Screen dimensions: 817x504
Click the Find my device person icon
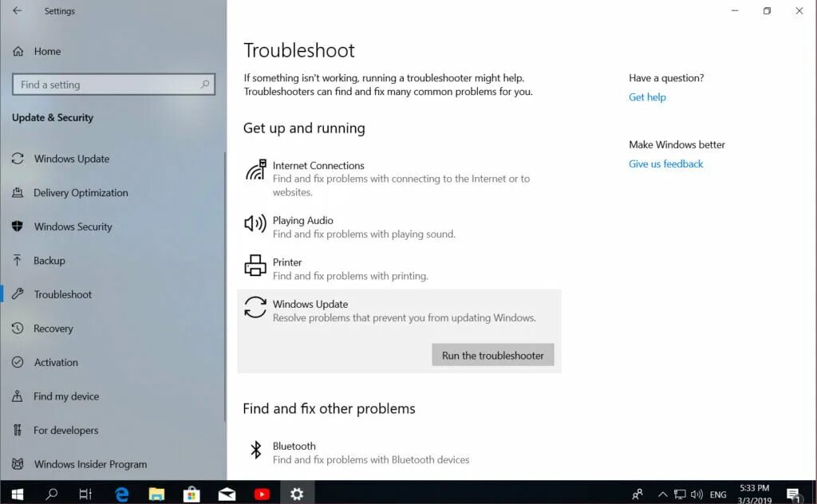pyautogui.click(x=18, y=396)
